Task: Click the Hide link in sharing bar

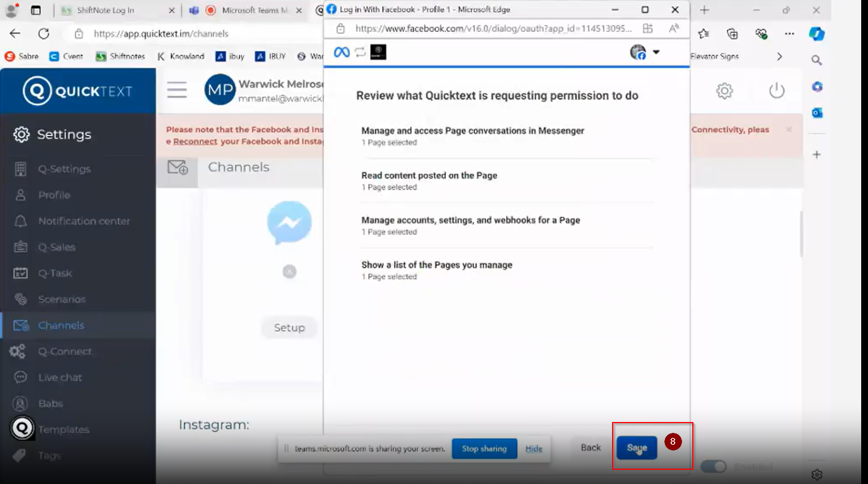Action: (x=534, y=449)
